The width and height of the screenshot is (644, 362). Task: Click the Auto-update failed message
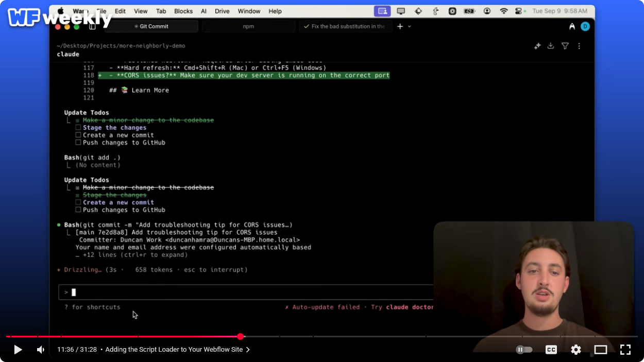(x=323, y=307)
